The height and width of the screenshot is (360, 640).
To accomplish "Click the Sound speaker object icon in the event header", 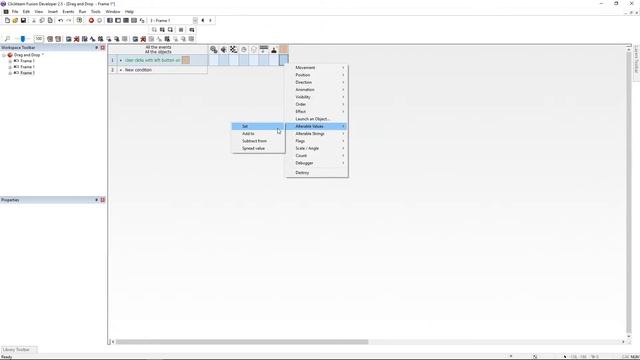I will (224, 49).
